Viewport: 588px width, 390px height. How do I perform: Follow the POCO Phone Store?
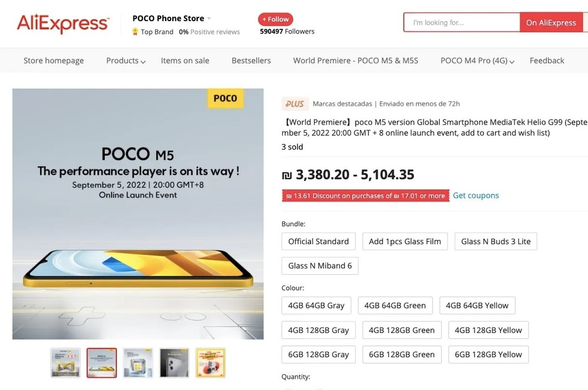[275, 19]
